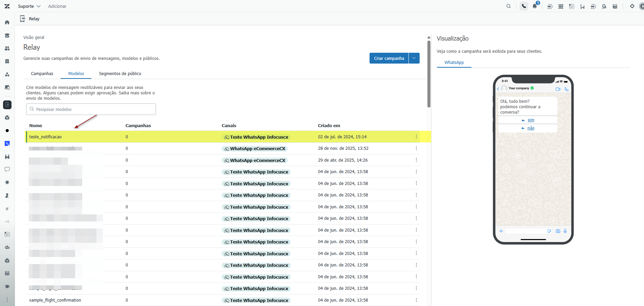Click the Zendesk logo
This screenshot has height=306, width=644.
tap(7, 6)
